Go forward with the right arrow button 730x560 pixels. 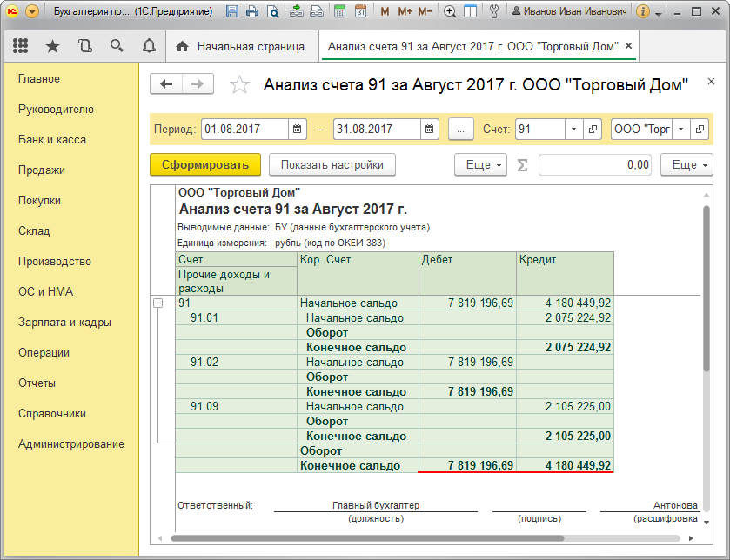(x=198, y=84)
